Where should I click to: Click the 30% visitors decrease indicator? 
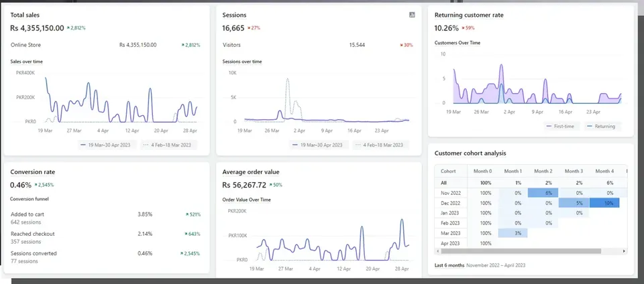tap(407, 45)
